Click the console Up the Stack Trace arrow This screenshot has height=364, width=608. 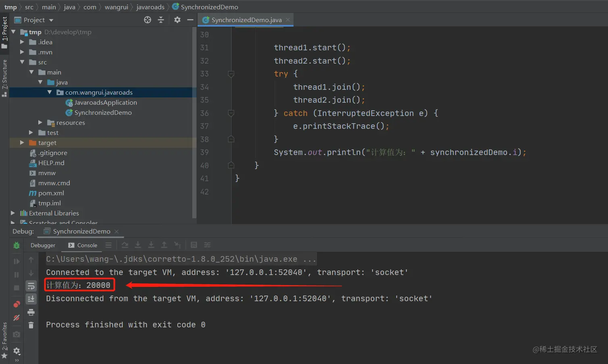click(x=31, y=260)
